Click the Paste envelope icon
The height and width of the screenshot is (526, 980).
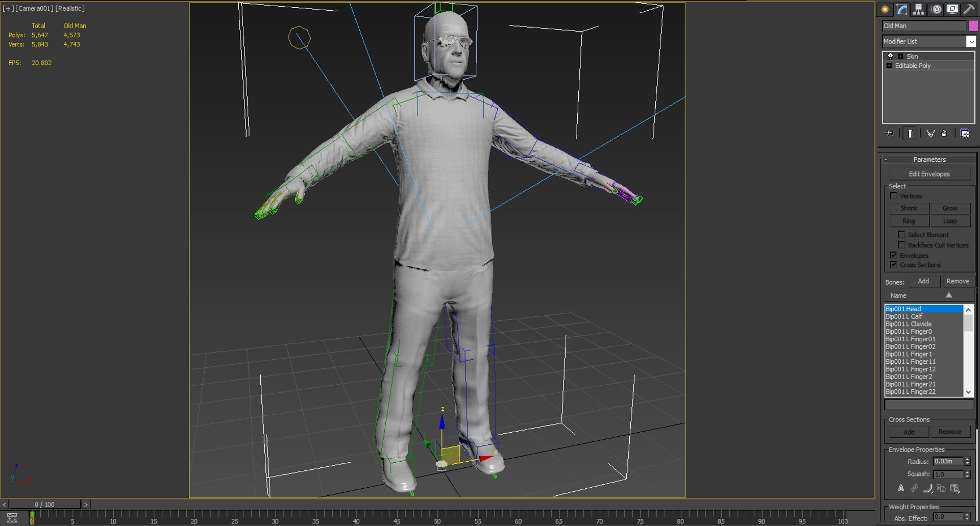pos(955,488)
